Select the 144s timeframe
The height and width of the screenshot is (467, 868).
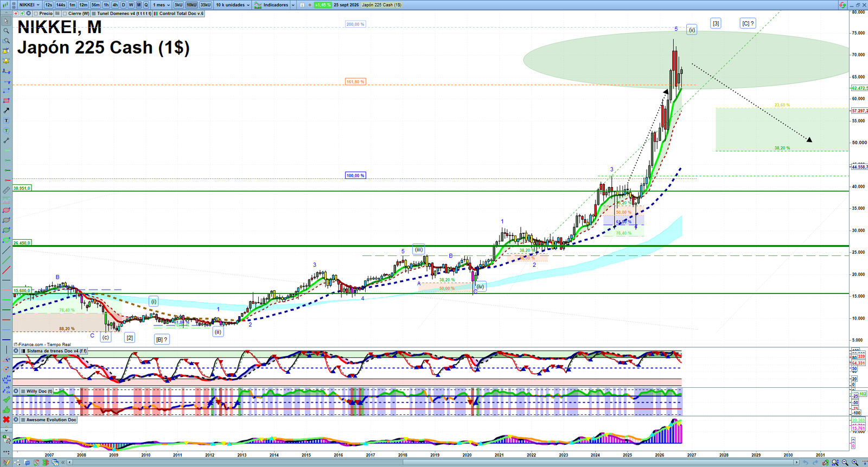point(60,5)
